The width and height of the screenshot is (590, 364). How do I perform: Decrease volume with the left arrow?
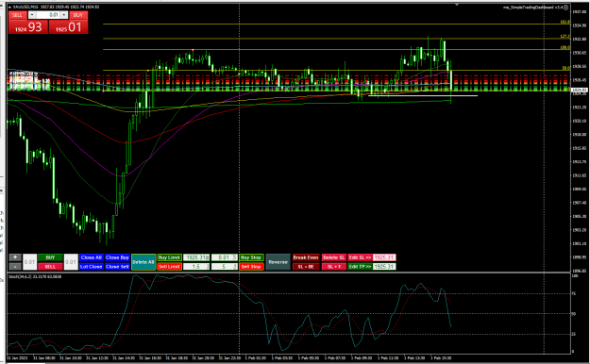[x=32, y=15]
